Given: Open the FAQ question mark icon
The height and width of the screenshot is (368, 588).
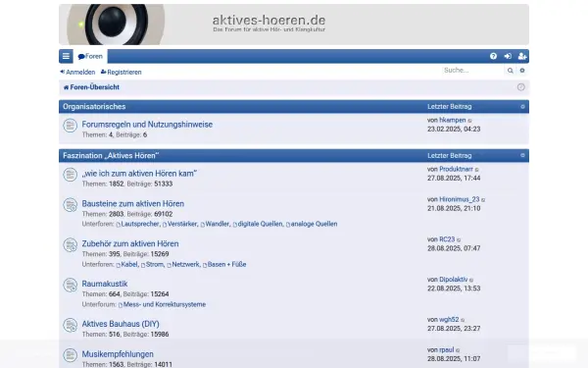Looking at the screenshot, I should [493, 56].
